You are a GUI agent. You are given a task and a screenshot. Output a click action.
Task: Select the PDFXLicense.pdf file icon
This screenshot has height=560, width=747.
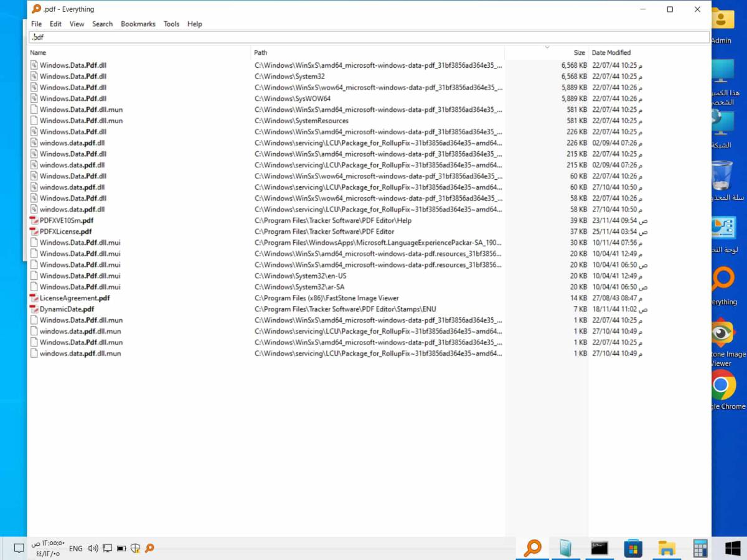[34, 231]
